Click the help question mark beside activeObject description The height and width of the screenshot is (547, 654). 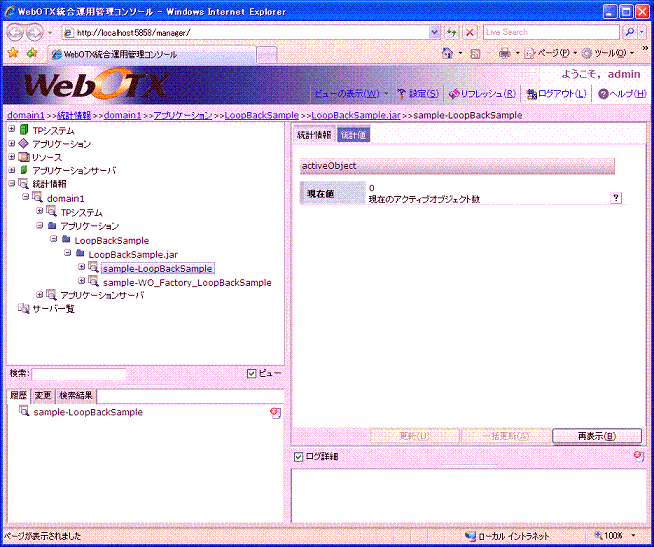tap(616, 198)
